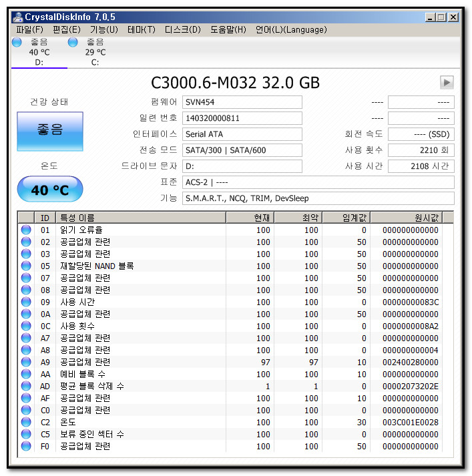
Task: Open the 기능(U) menu
Action: point(103,30)
